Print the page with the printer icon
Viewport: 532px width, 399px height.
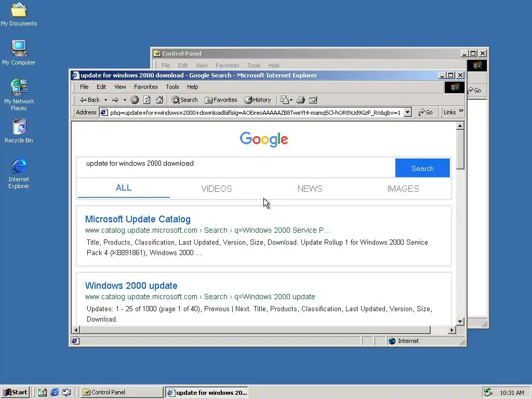coord(301,100)
